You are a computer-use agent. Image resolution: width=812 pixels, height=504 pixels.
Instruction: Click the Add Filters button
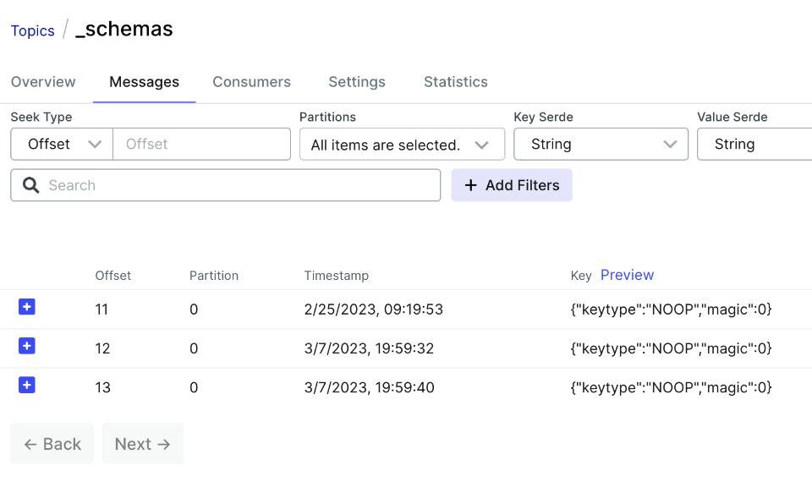coord(512,185)
